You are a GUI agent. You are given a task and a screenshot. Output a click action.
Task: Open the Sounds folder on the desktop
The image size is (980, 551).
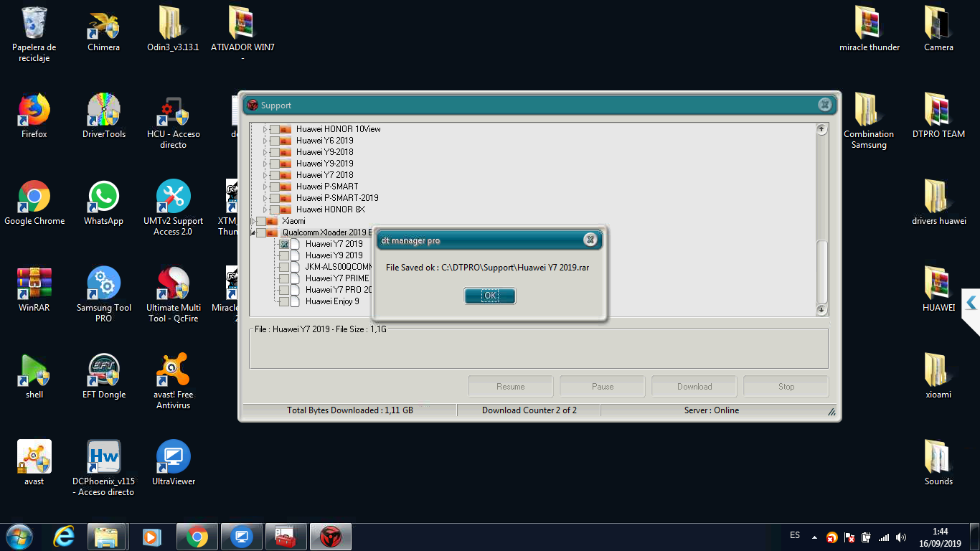pos(938,463)
